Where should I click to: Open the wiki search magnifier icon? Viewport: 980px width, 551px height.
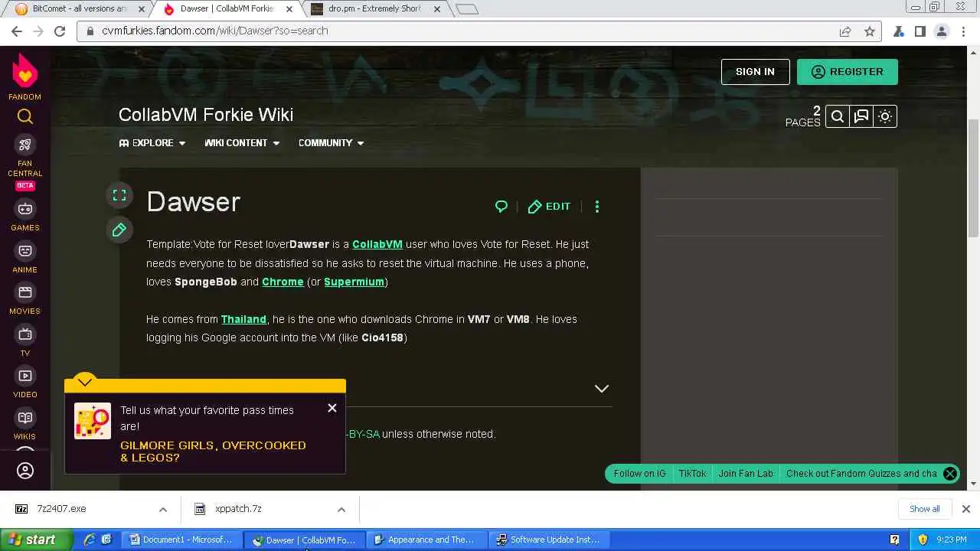point(838,116)
